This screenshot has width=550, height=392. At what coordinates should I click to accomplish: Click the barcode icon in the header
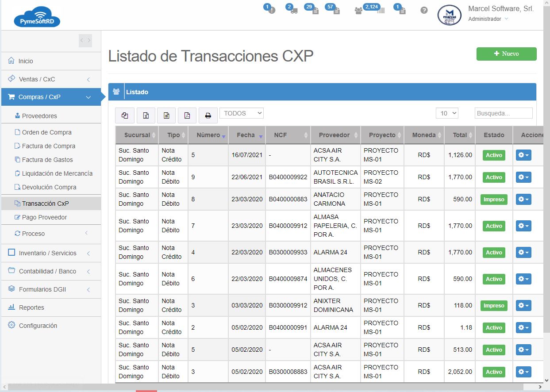pyautogui.click(x=380, y=10)
